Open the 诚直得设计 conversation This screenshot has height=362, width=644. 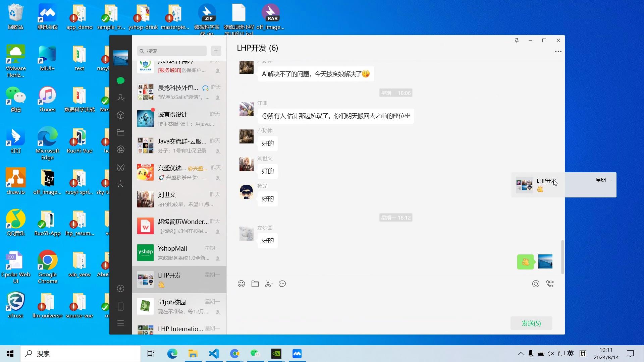[179, 119]
